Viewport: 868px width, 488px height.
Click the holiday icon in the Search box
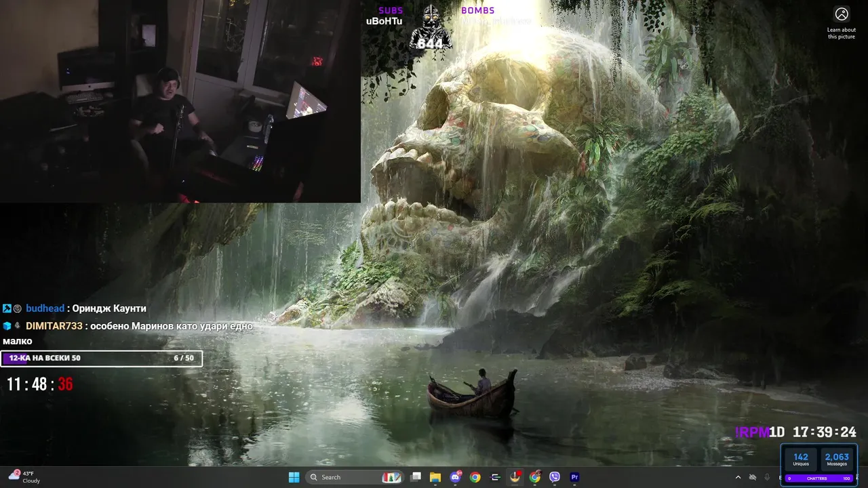point(391,477)
